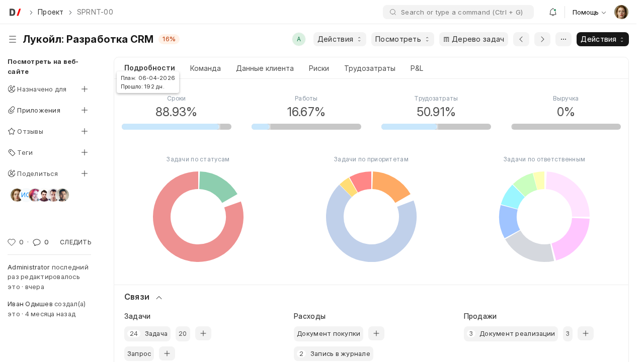Click the SPRNT-00 breadcrumb
The width and height of the screenshot is (644, 362).
pyautogui.click(x=95, y=12)
